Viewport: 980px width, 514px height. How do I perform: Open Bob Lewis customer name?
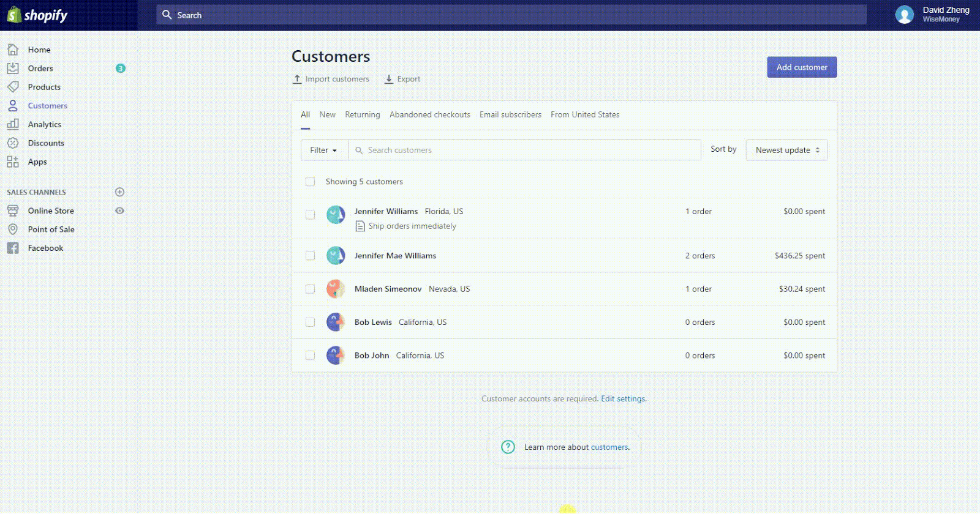click(373, 322)
